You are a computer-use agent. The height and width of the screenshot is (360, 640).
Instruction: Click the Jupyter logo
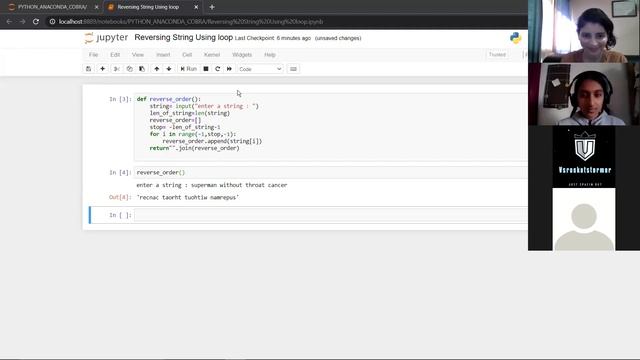pos(106,38)
